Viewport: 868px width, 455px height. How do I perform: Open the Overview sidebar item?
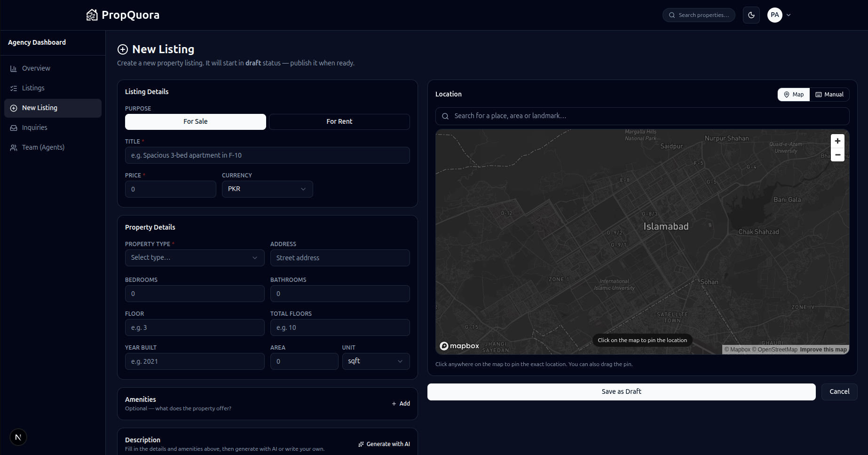(x=53, y=69)
